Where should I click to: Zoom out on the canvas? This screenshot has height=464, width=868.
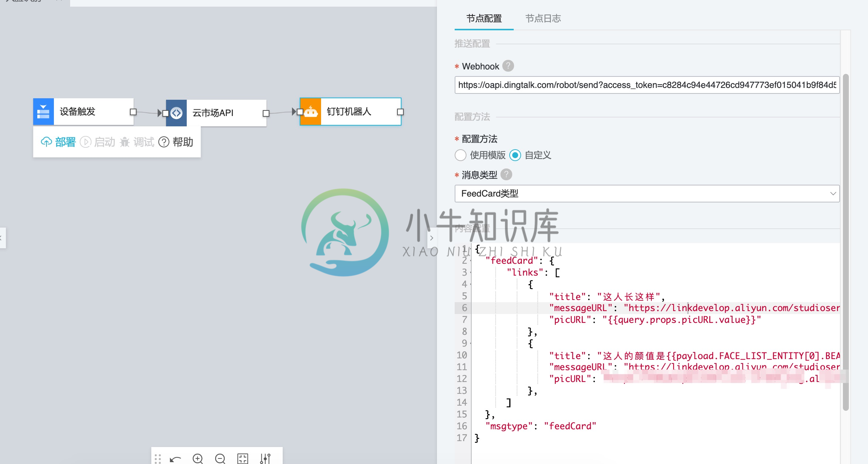click(220, 459)
